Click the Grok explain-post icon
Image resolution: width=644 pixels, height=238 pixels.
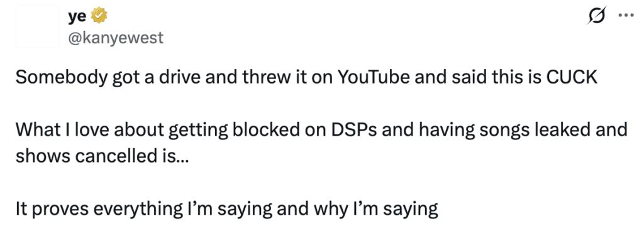click(596, 16)
